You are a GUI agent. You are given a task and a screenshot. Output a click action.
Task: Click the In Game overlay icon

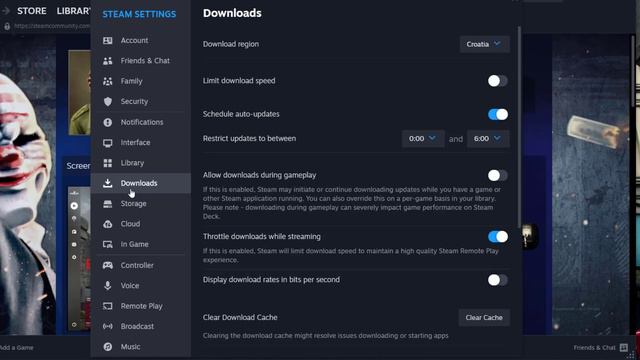tap(108, 244)
